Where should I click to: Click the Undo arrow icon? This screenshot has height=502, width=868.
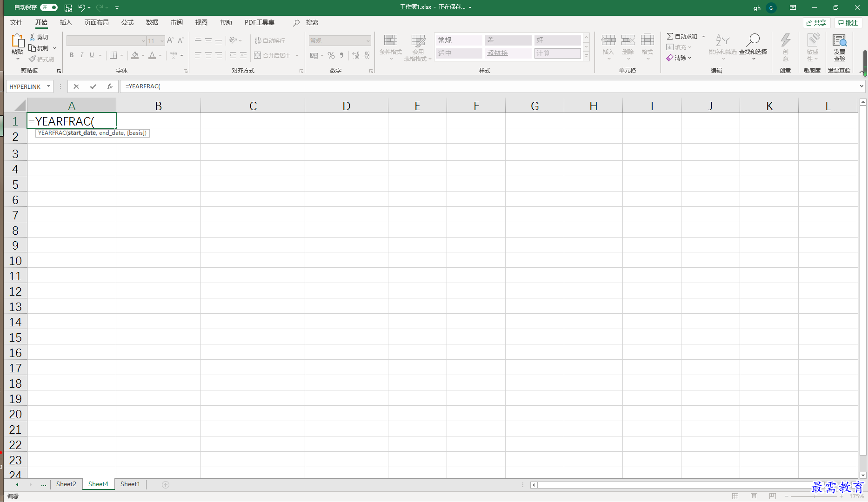pyautogui.click(x=82, y=7)
